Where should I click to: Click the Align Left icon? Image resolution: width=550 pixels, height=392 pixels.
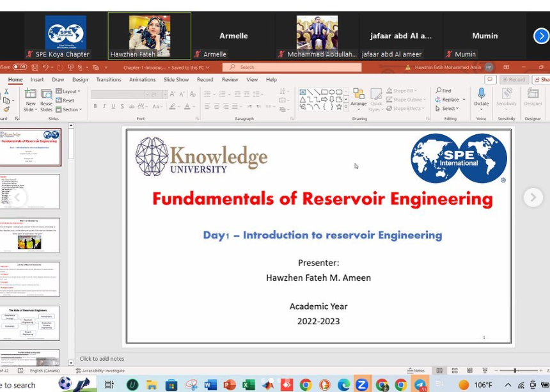click(207, 106)
